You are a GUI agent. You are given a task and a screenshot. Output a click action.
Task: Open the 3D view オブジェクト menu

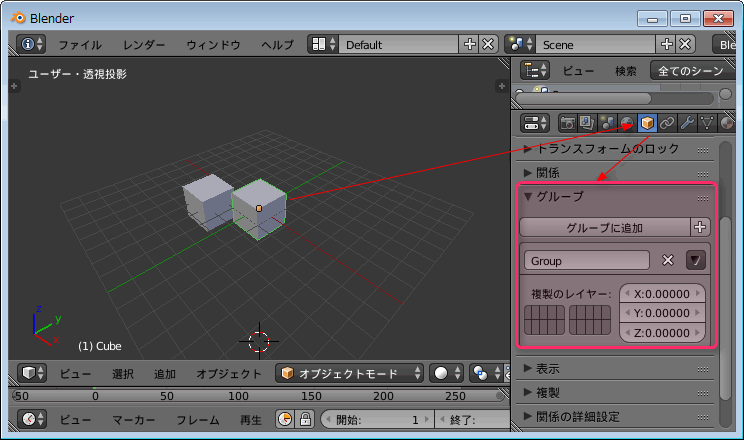229,374
